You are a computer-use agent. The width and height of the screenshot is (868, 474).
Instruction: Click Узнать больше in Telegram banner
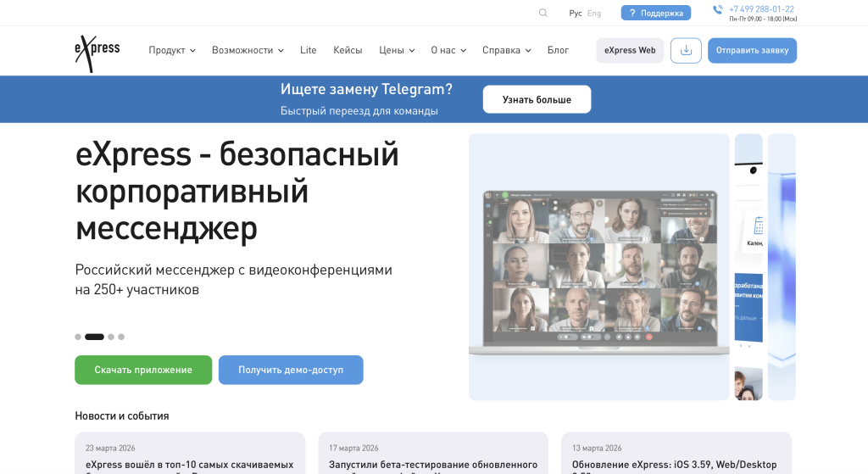[x=537, y=99]
